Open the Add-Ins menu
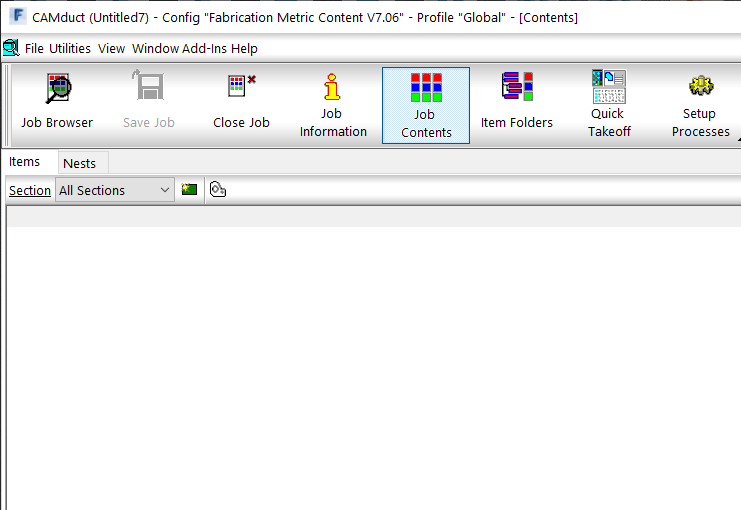The image size is (741, 510). (204, 48)
